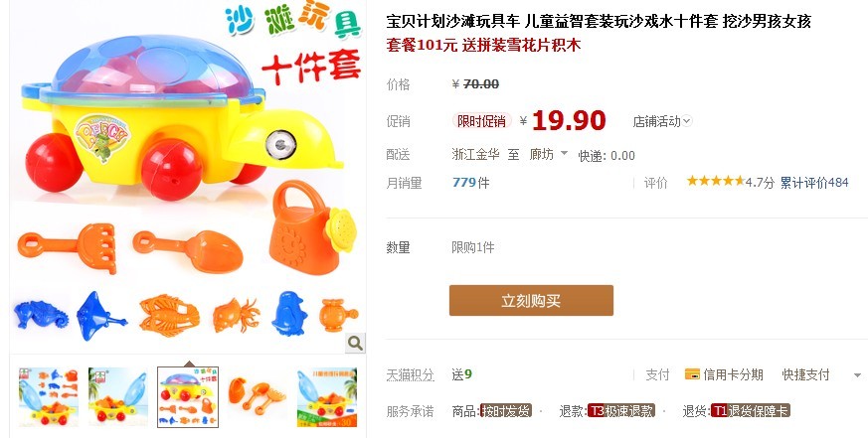Click the 快捷支付 payment link
Image resolution: width=868 pixels, height=438 pixels.
tap(805, 374)
